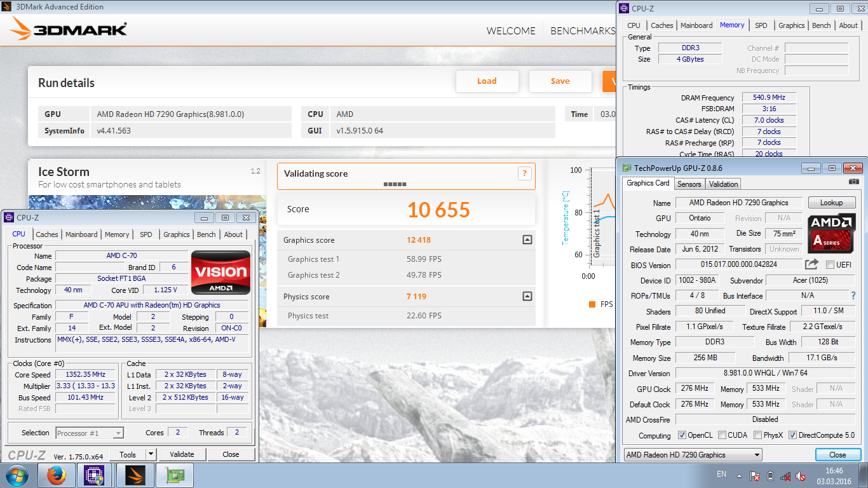Open SPD tab in lower CPU-Z window

pyautogui.click(x=146, y=234)
